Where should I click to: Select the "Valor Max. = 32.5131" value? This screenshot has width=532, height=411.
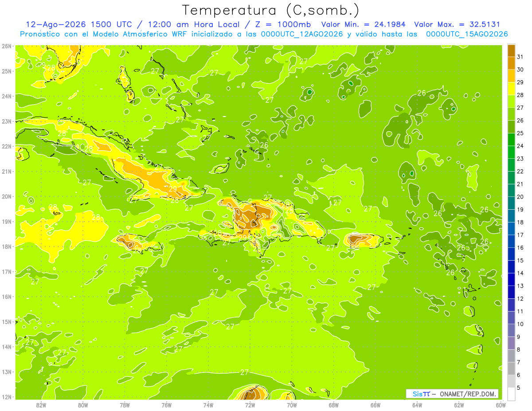click(457, 24)
